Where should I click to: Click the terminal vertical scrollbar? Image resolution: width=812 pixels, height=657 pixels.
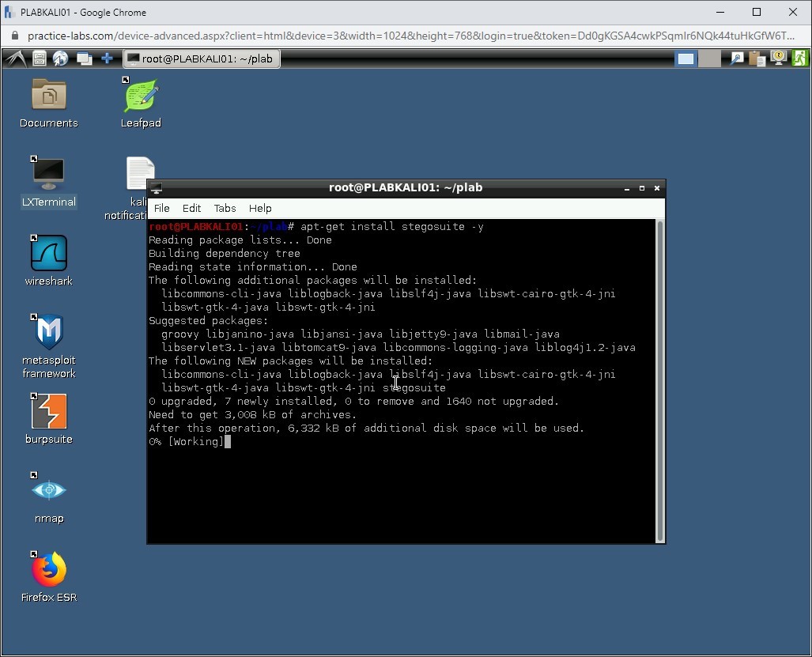(660, 379)
